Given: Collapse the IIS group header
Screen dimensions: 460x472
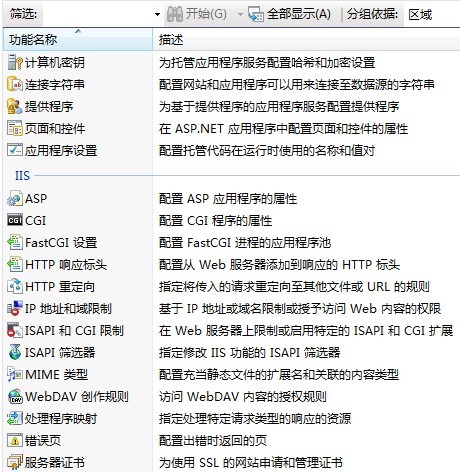Looking at the screenshot, I should [22, 175].
